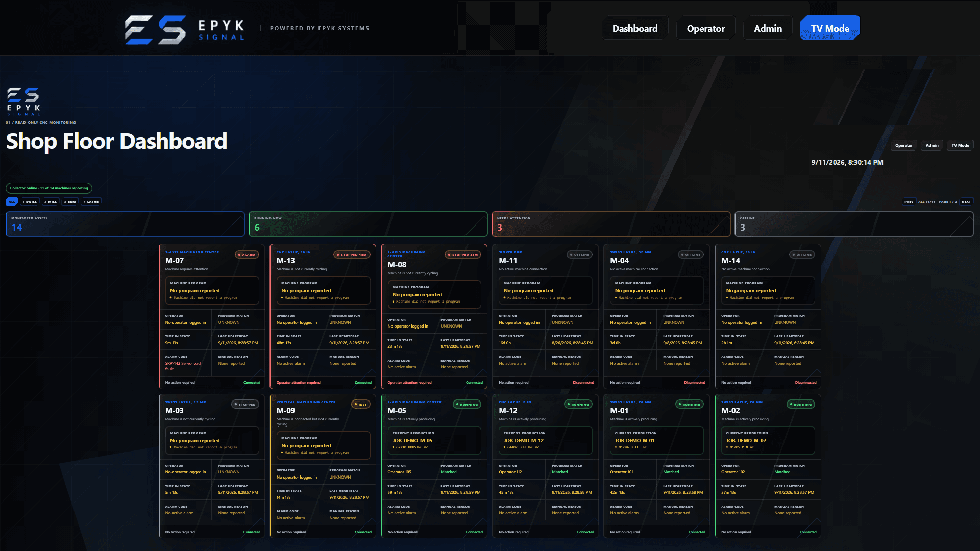
Task: Click JOB-DEMO-M-01 current production label
Action: pos(635,441)
